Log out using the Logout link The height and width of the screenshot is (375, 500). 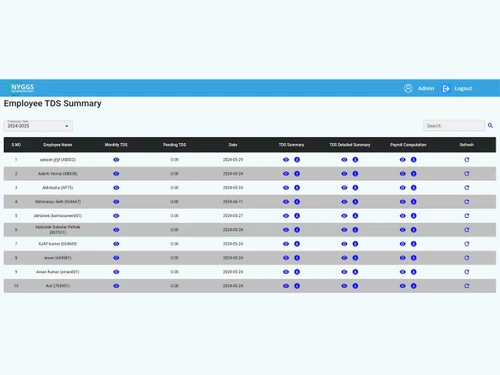point(463,88)
